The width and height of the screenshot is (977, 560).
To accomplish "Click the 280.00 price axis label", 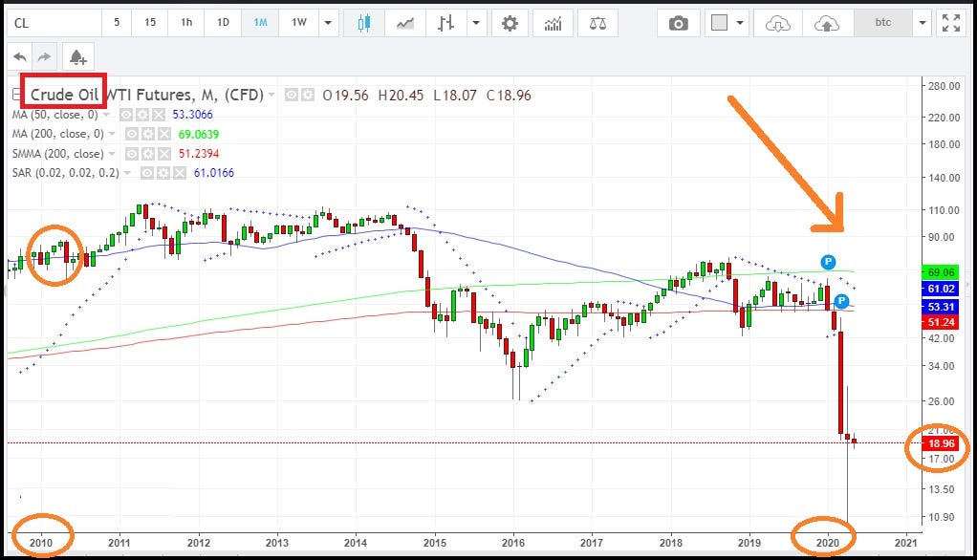I will pos(944,86).
